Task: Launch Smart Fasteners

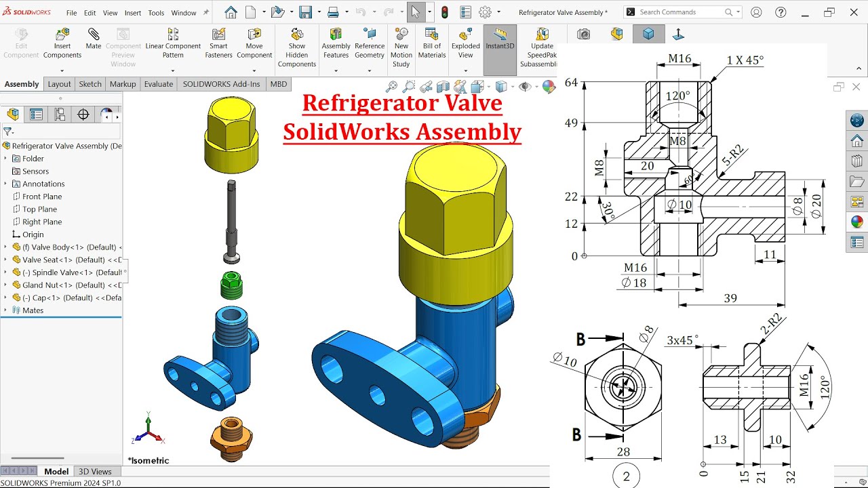Action: pos(218,43)
